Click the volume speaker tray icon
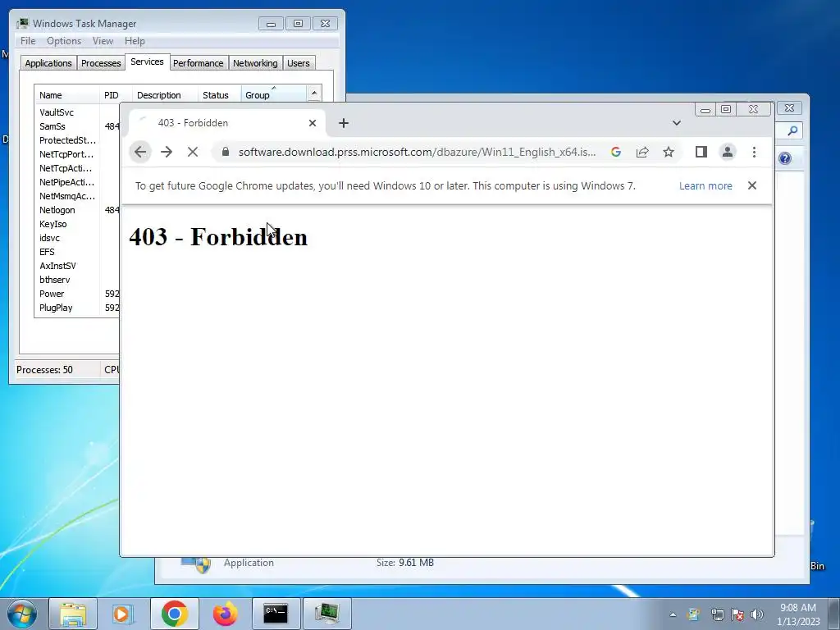 (x=757, y=614)
